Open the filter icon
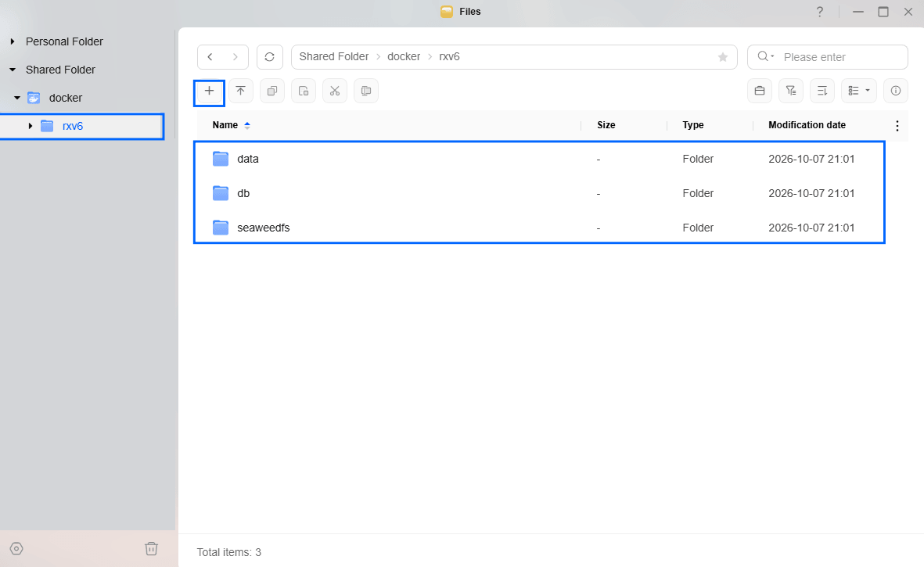Screen dimensions: 924x567 (x=791, y=91)
